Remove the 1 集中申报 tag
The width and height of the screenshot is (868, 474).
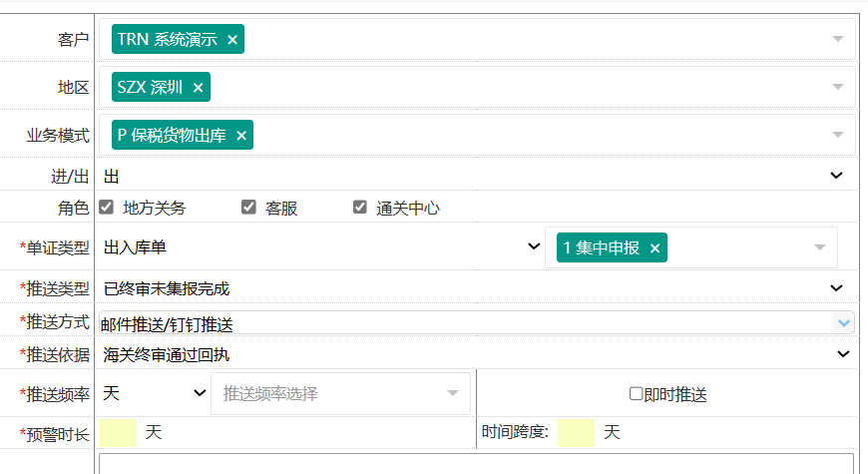(654, 248)
